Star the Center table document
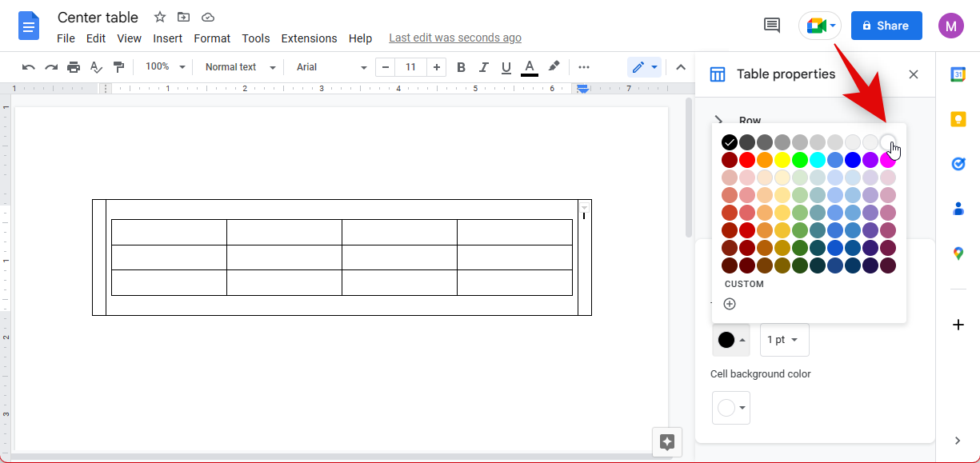980x463 pixels. click(x=160, y=18)
